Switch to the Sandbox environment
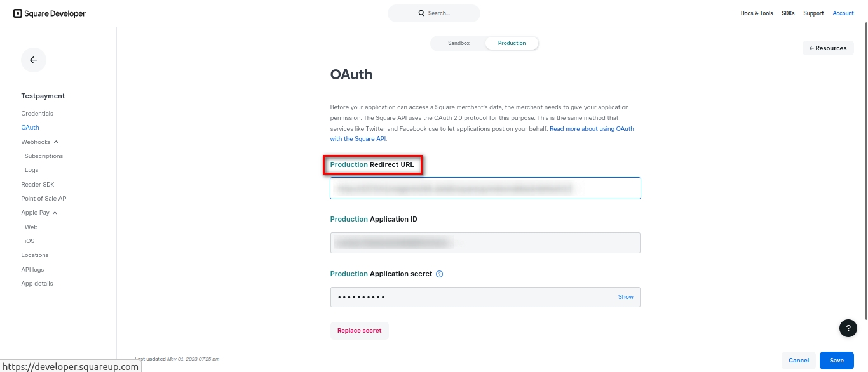 pyautogui.click(x=459, y=43)
